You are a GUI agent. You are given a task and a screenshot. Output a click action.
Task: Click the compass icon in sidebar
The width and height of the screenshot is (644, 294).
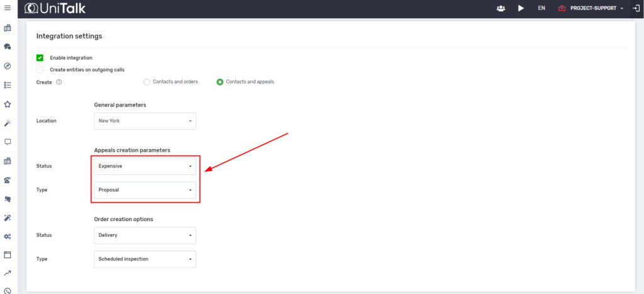click(x=8, y=66)
